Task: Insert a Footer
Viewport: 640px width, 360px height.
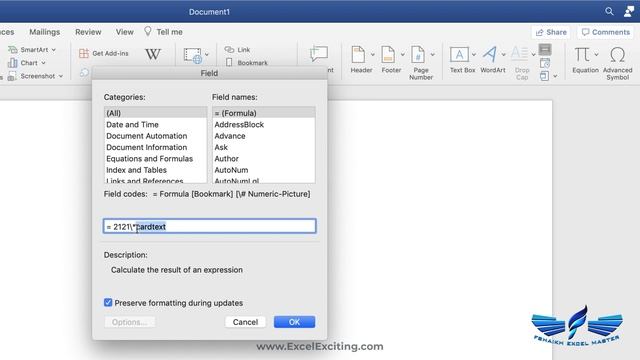Action: click(391, 60)
